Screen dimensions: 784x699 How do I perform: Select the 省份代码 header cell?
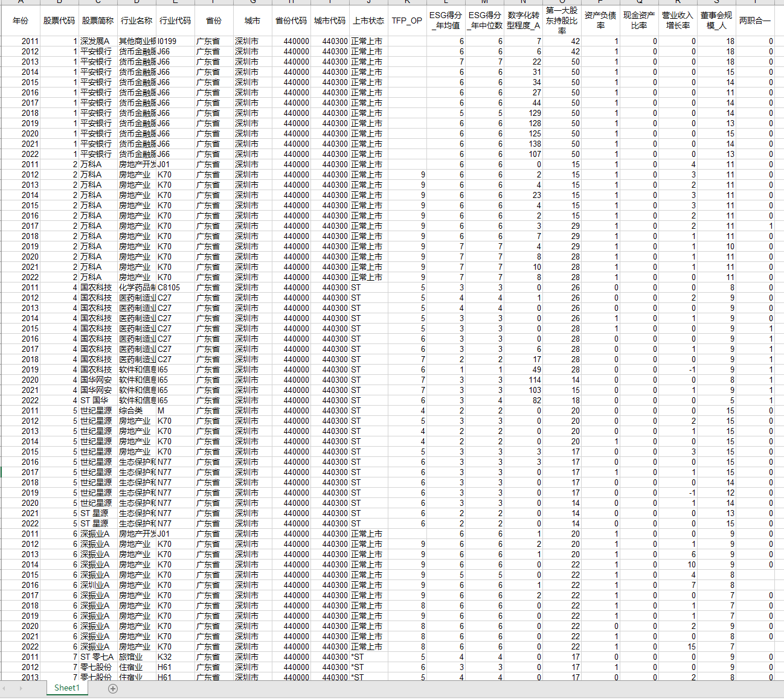tap(291, 21)
